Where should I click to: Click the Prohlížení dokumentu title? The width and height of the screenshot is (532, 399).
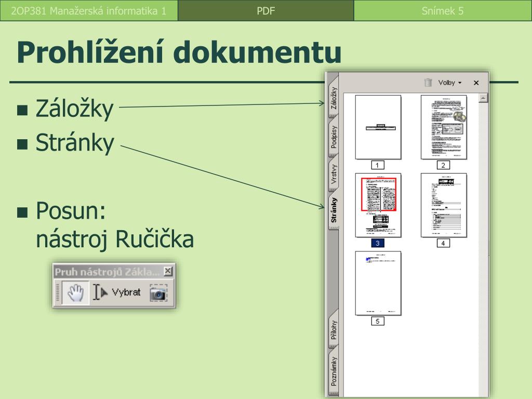pyautogui.click(x=179, y=52)
